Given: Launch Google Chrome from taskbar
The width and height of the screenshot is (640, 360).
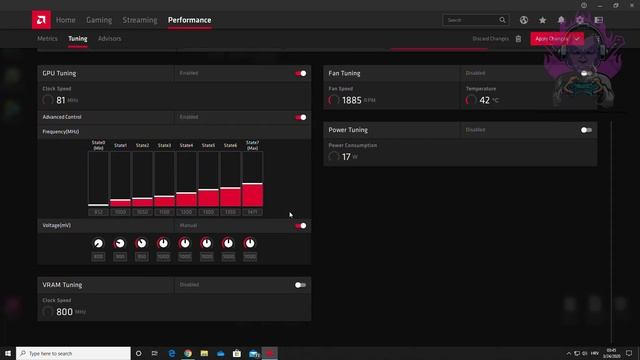Looking at the screenshot, I should pos(188,353).
